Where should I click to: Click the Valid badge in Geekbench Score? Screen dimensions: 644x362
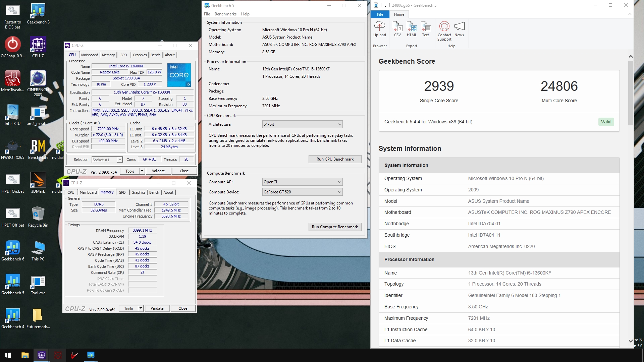pos(606,122)
